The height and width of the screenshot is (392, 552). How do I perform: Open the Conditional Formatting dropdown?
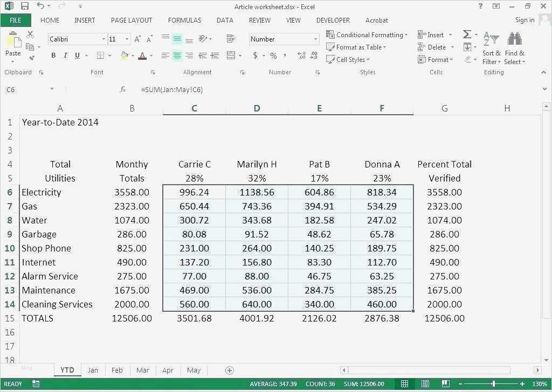[x=367, y=35]
